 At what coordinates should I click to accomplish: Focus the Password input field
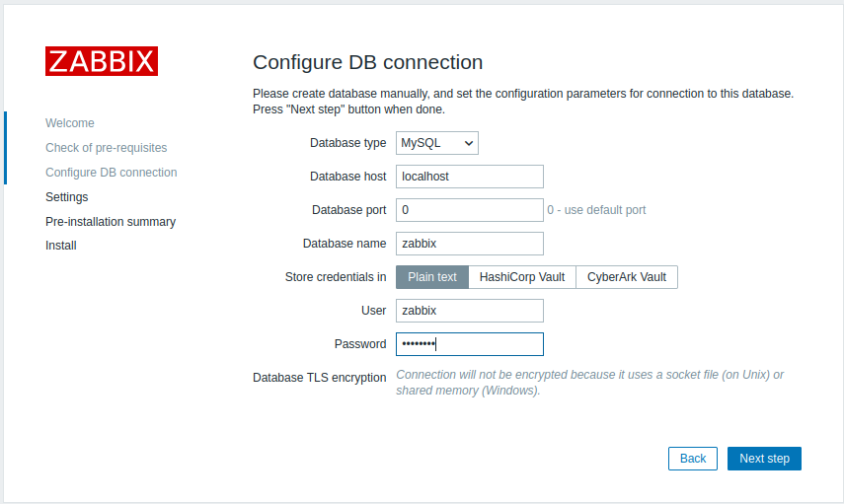click(469, 344)
